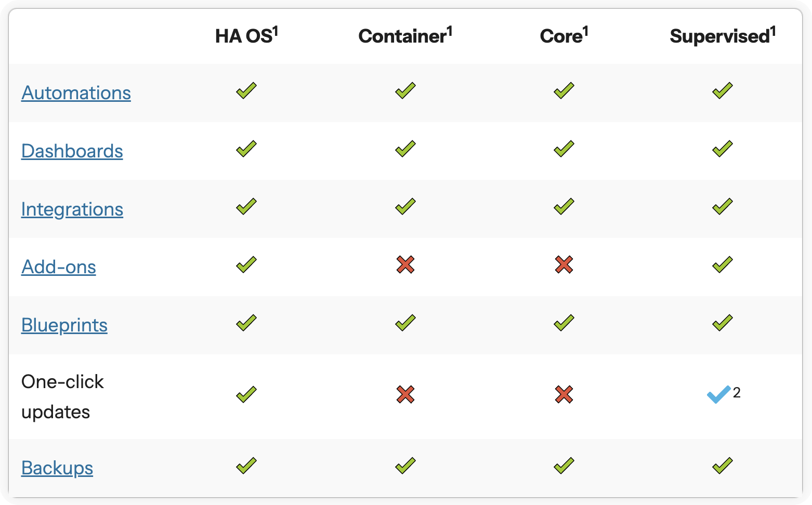Screen dimensions: 812x505
Task: Open the Add-ons link
Action: coord(59,267)
